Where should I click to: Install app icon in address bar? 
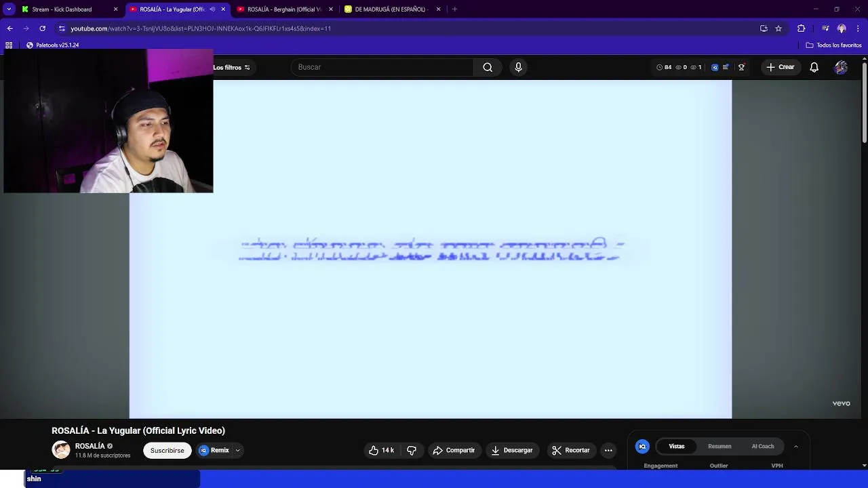point(764,28)
